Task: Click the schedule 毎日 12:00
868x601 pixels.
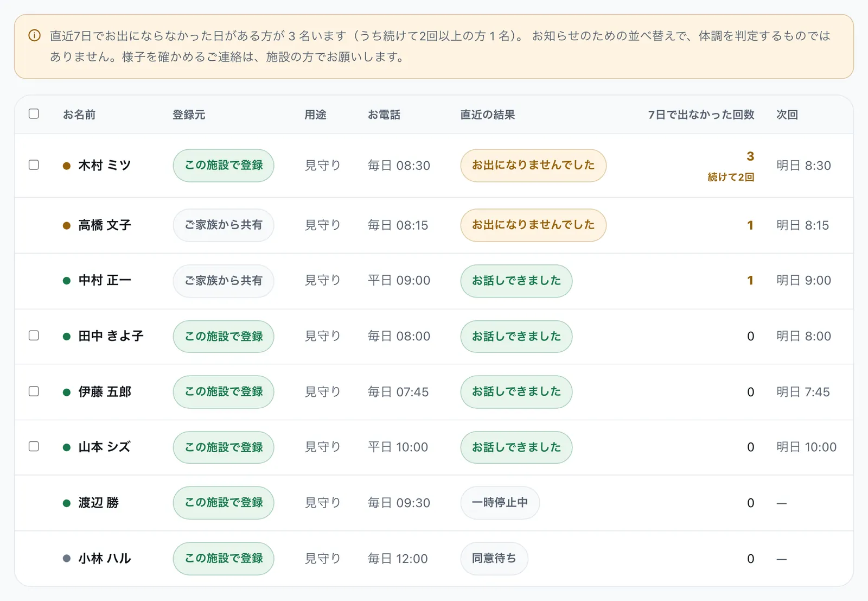Action: (398, 559)
